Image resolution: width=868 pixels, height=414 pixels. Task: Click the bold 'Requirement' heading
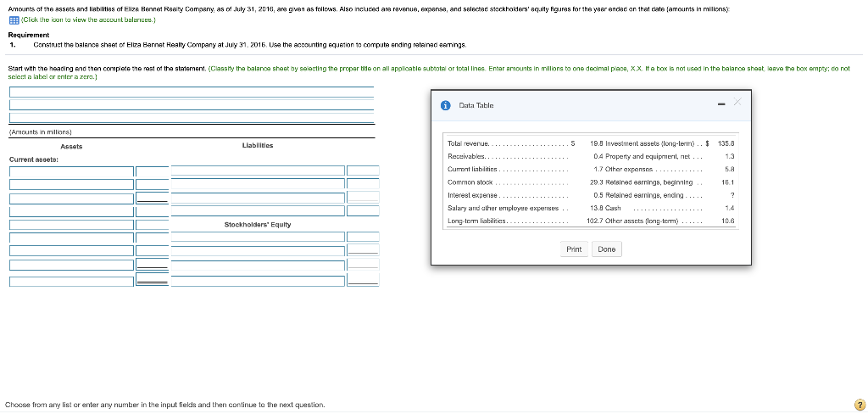click(28, 35)
